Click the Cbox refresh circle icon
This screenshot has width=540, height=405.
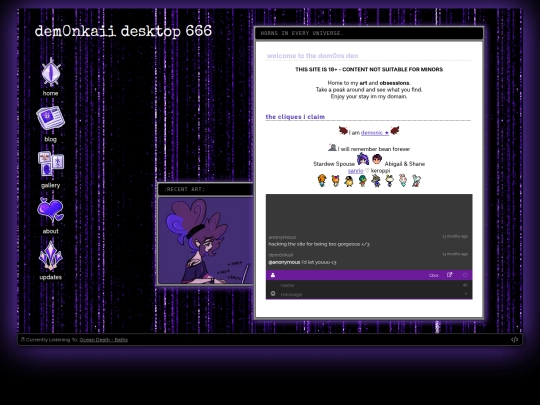pos(465,275)
